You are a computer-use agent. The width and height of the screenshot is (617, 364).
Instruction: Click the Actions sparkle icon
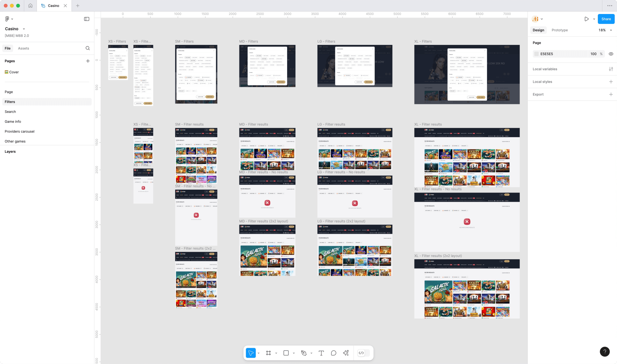point(346,353)
